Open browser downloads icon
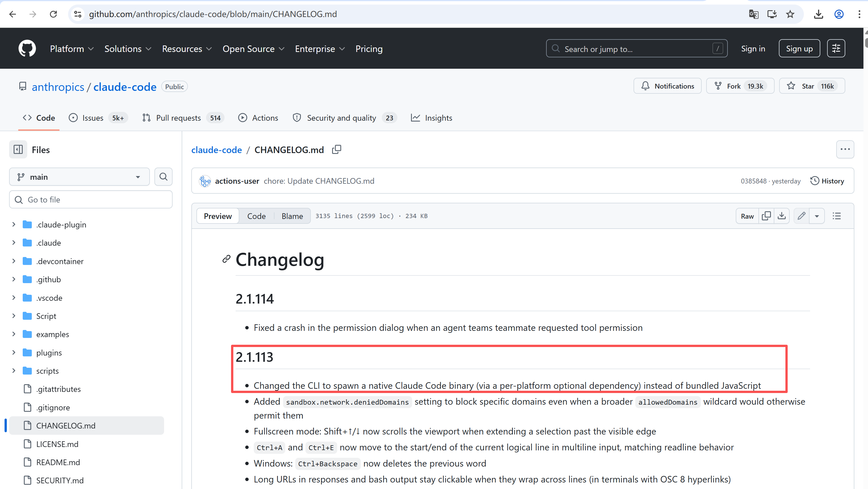The width and height of the screenshot is (868, 489). tap(818, 14)
